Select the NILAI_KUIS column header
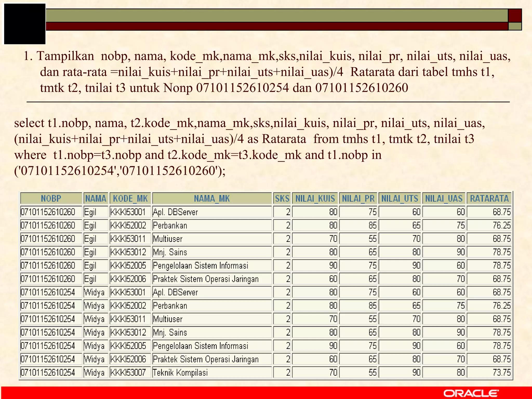The height and width of the screenshot is (399, 532). tap(315, 198)
